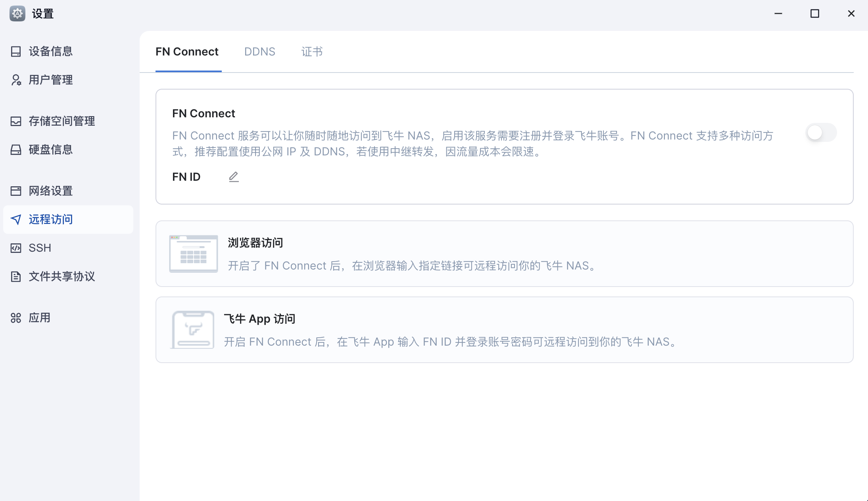Switch to the DDNS tab
868x501 pixels.
pyautogui.click(x=259, y=52)
